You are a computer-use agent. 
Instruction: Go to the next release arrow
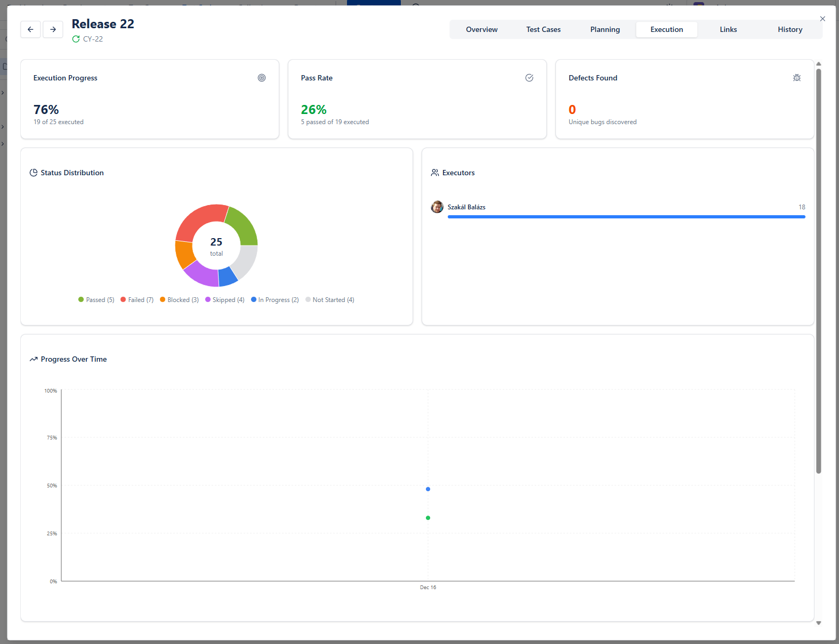[53, 29]
